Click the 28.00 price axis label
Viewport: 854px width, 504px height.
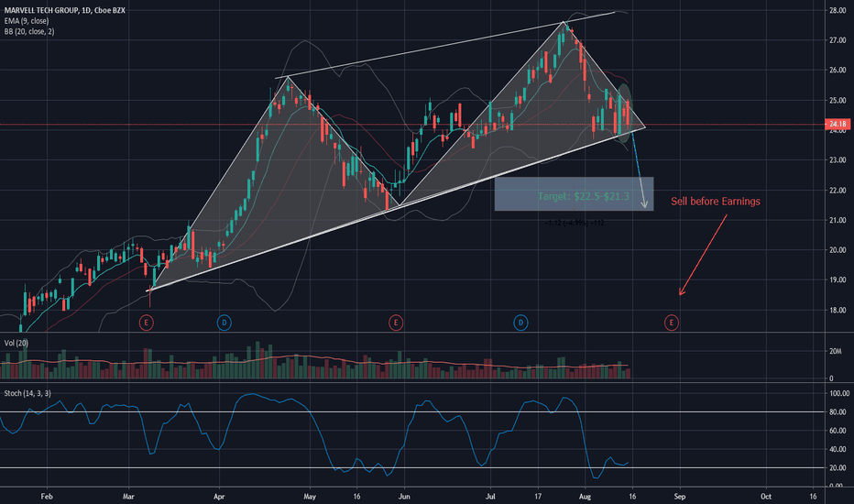pos(838,10)
